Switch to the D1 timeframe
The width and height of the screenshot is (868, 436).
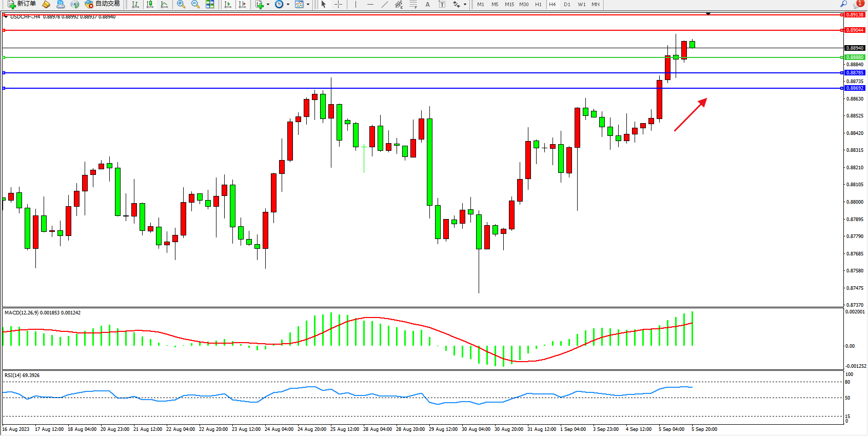[x=567, y=5]
